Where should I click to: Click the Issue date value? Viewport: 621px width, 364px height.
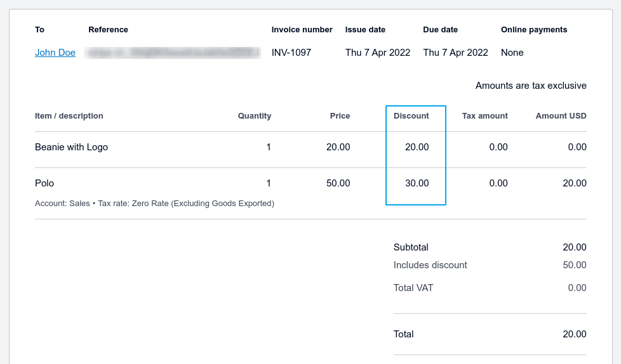tap(378, 53)
